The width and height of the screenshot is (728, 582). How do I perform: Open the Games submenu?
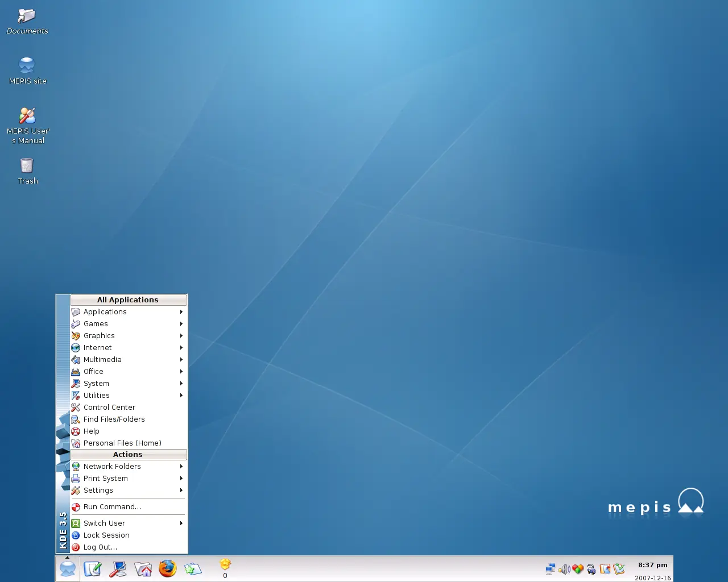click(x=129, y=324)
